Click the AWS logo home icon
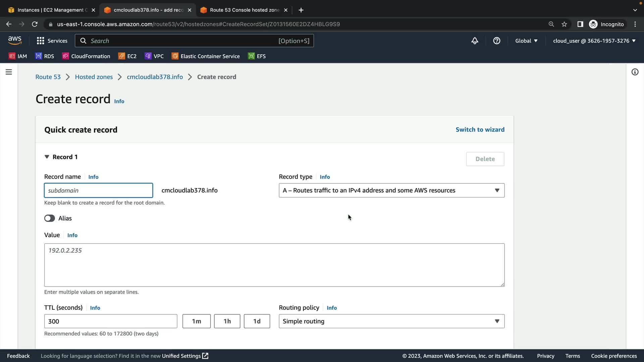The height and width of the screenshot is (362, 644). point(15,41)
